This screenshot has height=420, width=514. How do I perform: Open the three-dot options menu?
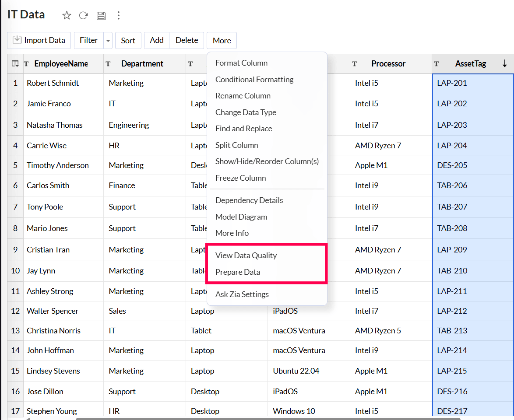[x=118, y=16]
